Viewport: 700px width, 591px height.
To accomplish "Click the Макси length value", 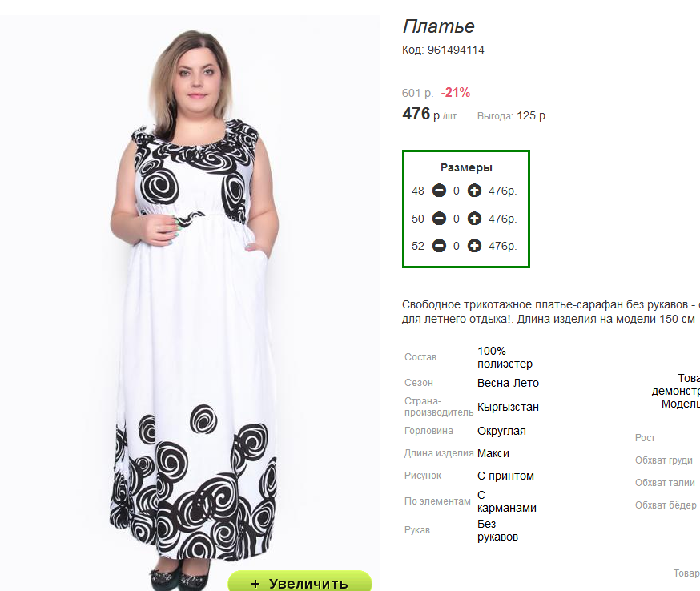I will coord(493,453).
